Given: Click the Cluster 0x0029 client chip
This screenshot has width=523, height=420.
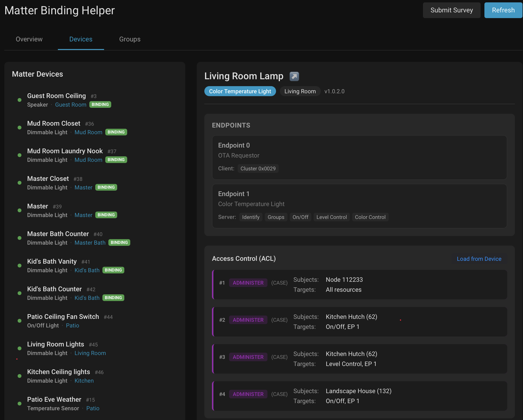Looking at the screenshot, I should click(258, 168).
